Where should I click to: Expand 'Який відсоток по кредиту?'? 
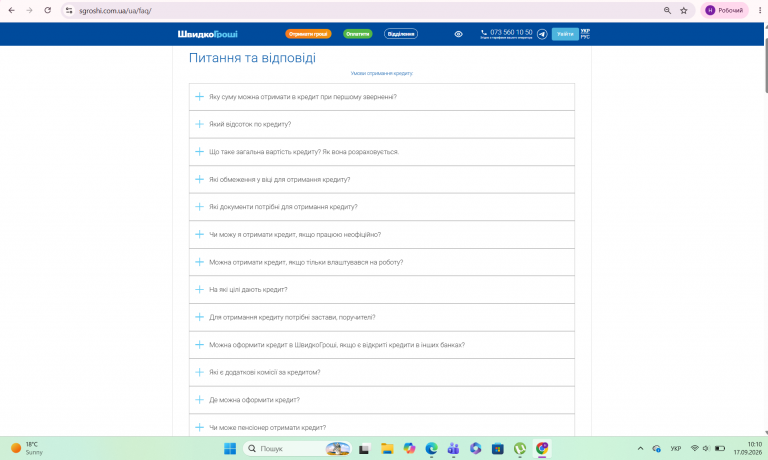coord(382,124)
